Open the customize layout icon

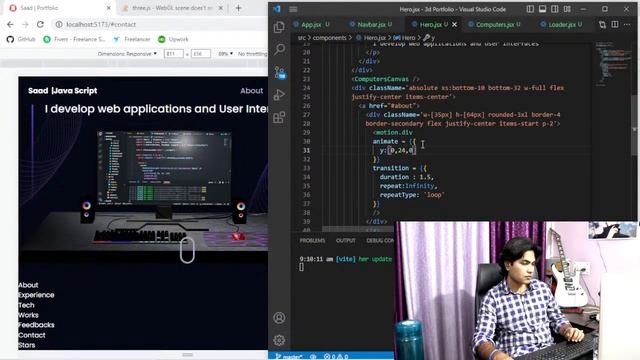pos(567,9)
